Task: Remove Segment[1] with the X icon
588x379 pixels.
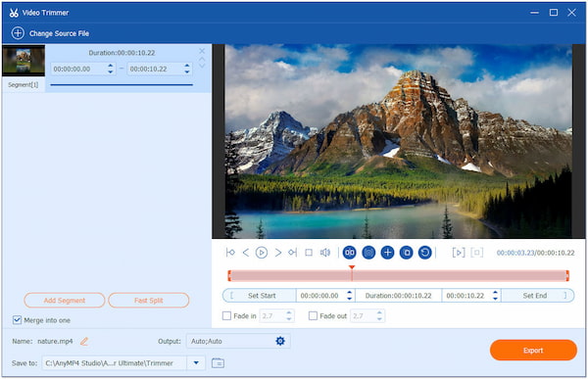Action: point(202,51)
